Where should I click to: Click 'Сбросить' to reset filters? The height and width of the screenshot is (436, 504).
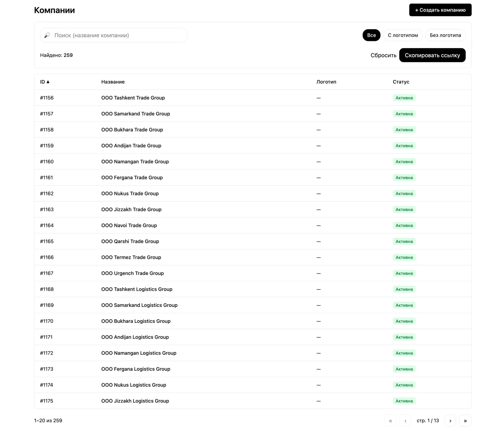[x=383, y=55]
